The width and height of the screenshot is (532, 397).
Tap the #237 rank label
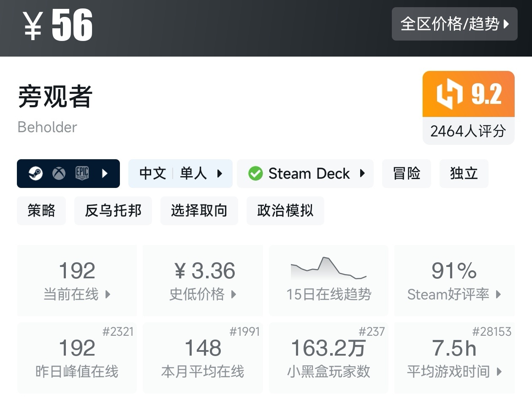click(x=372, y=332)
